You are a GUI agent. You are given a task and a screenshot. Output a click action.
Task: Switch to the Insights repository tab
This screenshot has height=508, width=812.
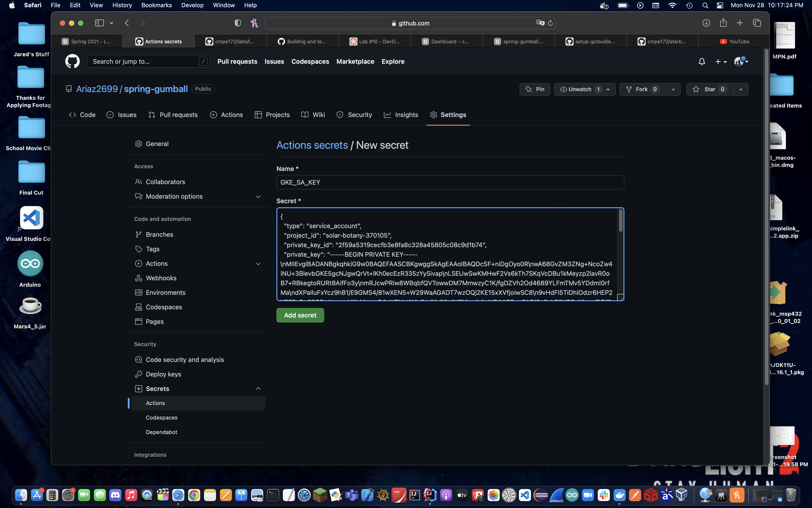point(401,115)
